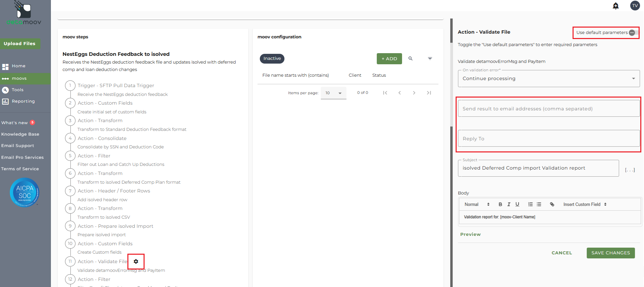Apply underline formatting in Body editor
This screenshot has width=644, height=287.
coord(517,204)
